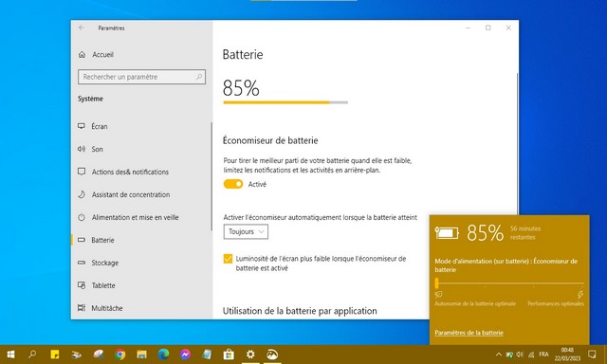Open the Stockage settings page

tap(99, 263)
